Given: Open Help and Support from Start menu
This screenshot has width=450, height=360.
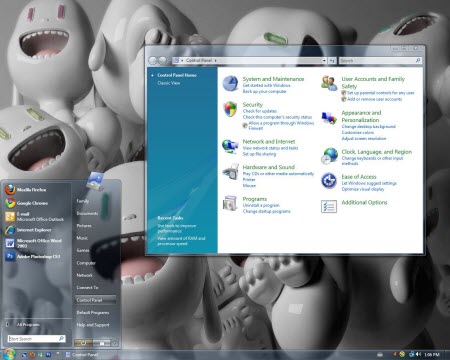Looking at the screenshot, I should [x=93, y=325].
